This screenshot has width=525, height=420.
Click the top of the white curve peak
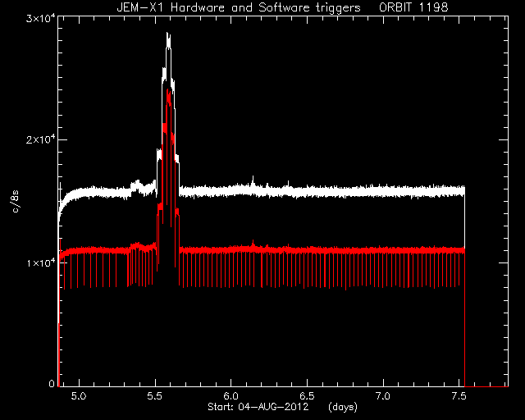(x=168, y=34)
